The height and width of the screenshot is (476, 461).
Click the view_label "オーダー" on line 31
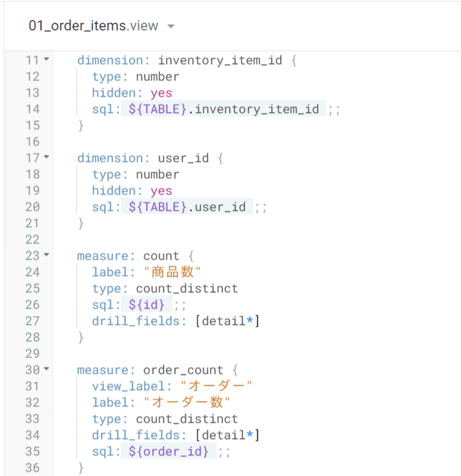point(216,386)
